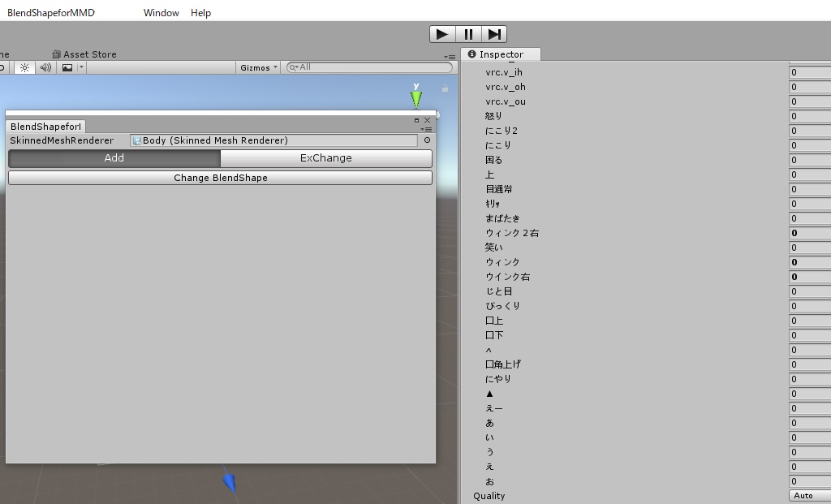The image size is (831, 504).
Task: Toggle scene audio speaker icon
Action: pyautogui.click(x=45, y=67)
